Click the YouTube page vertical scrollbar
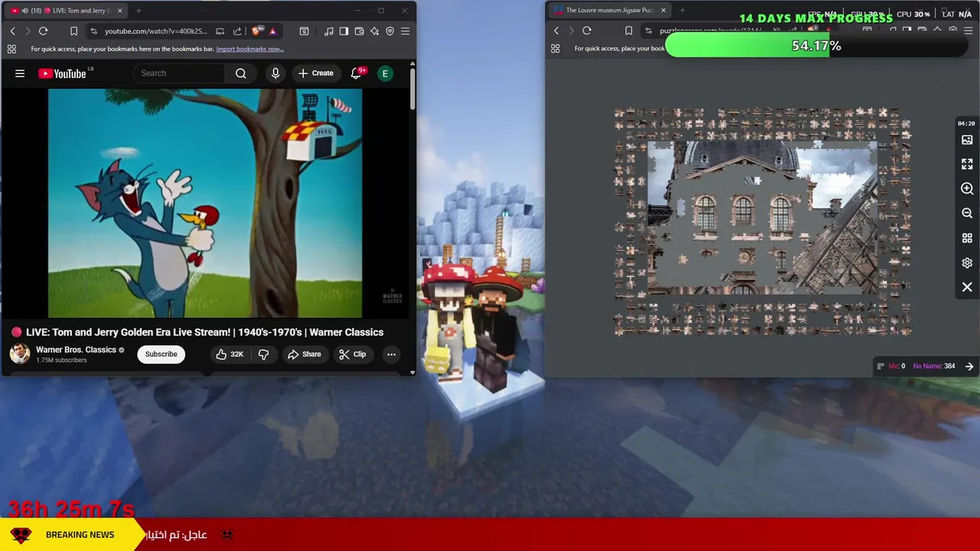This screenshot has width=980, height=551. [x=413, y=90]
